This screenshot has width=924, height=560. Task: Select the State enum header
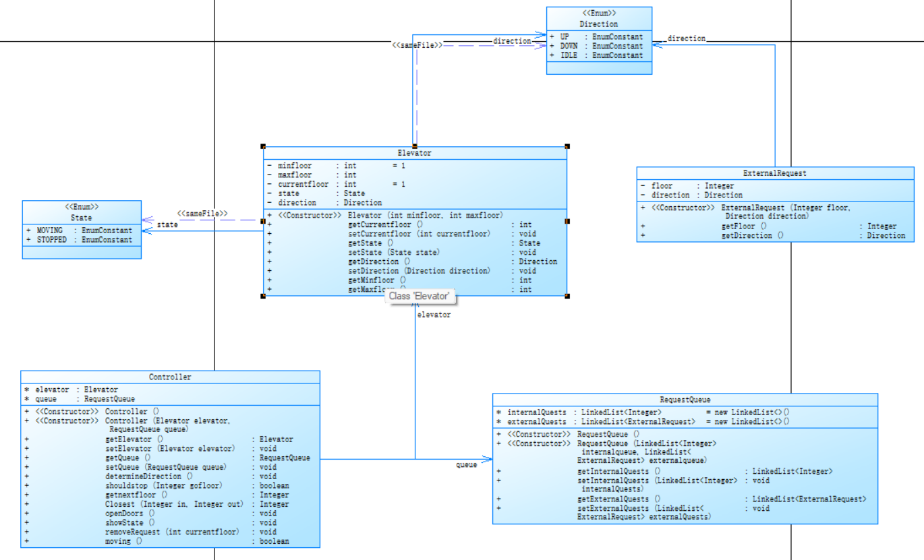point(82,218)
